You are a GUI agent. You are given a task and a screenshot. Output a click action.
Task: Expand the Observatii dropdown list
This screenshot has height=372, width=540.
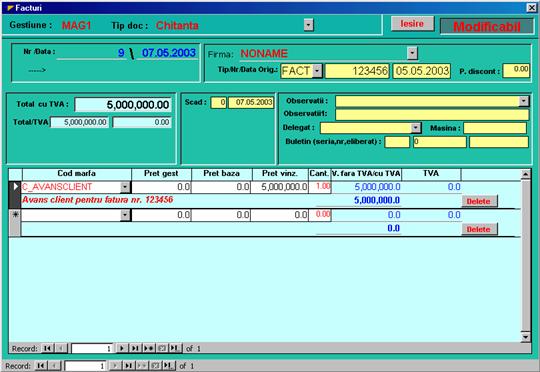(x=524, y=101)
